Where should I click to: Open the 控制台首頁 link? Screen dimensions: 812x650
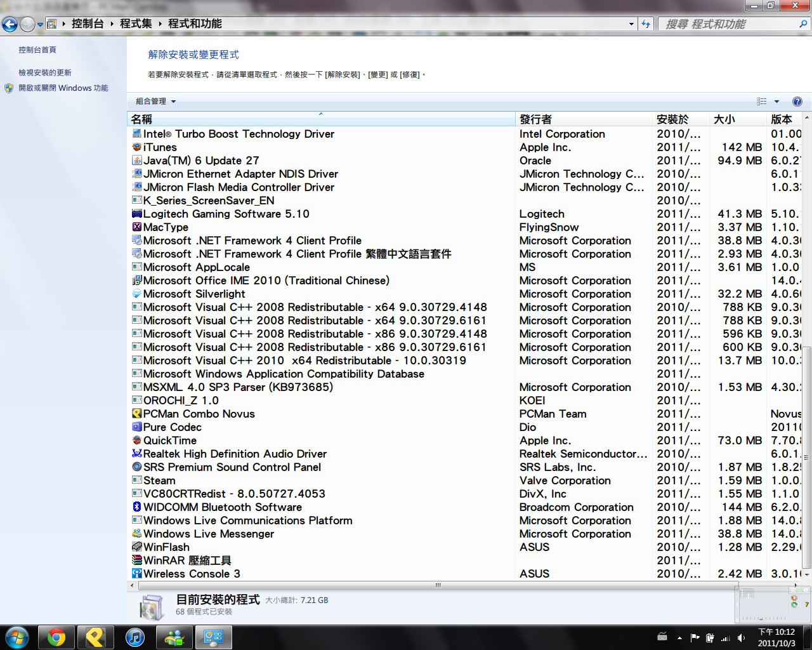pyautogui.click(x=37, y=50)
